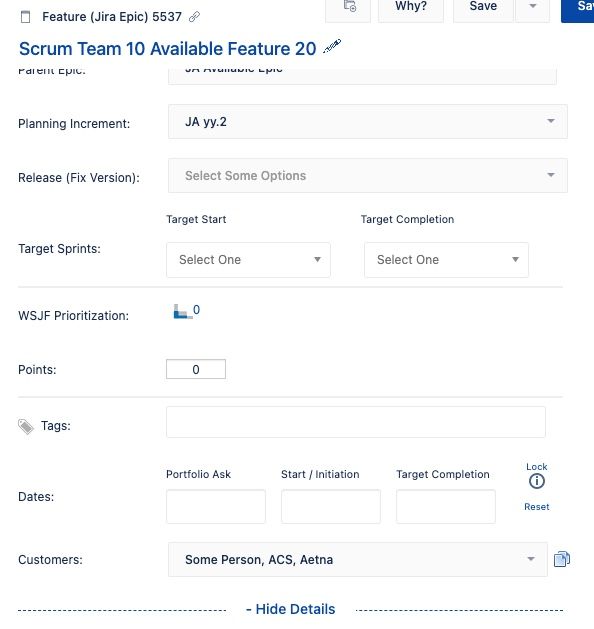594x629 pixels.
Task: Click the copy icon next to Customers
Action: coord(562,559)
